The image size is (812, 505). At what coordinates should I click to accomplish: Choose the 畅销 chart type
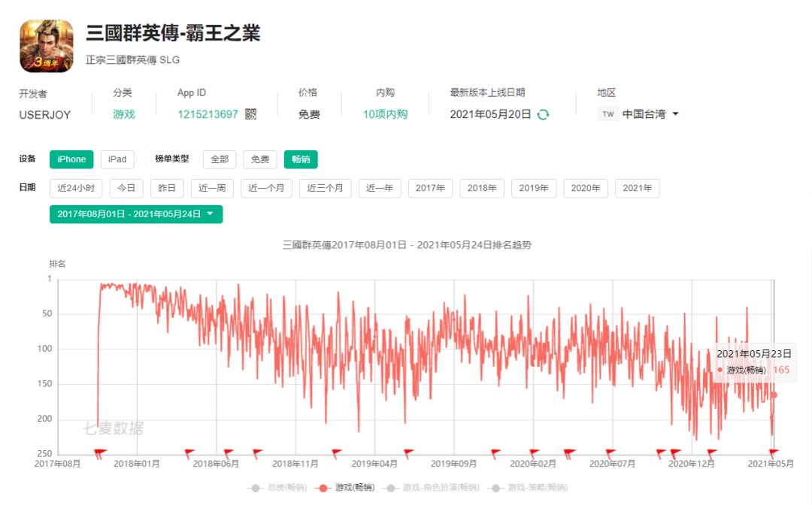(x=301, y=159)
